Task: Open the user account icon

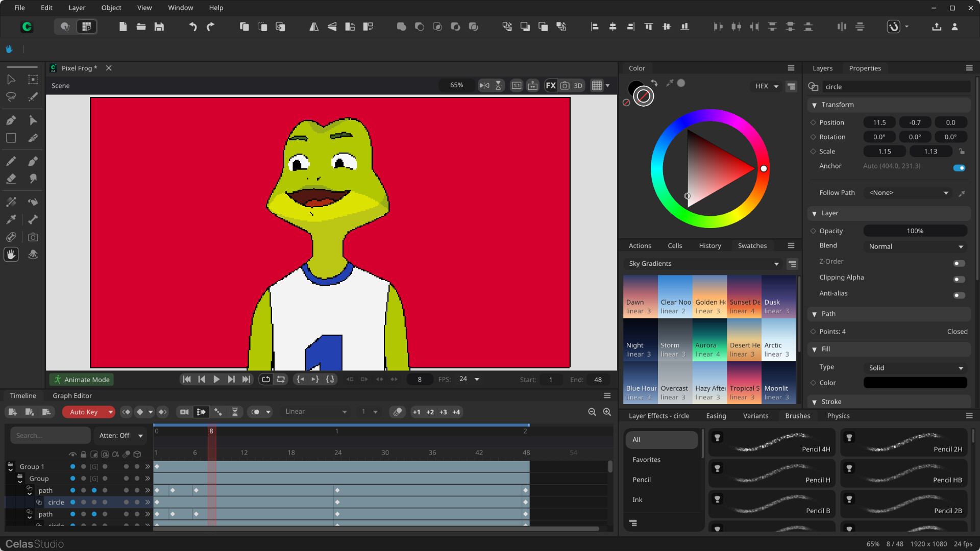Action: point(954,27)
